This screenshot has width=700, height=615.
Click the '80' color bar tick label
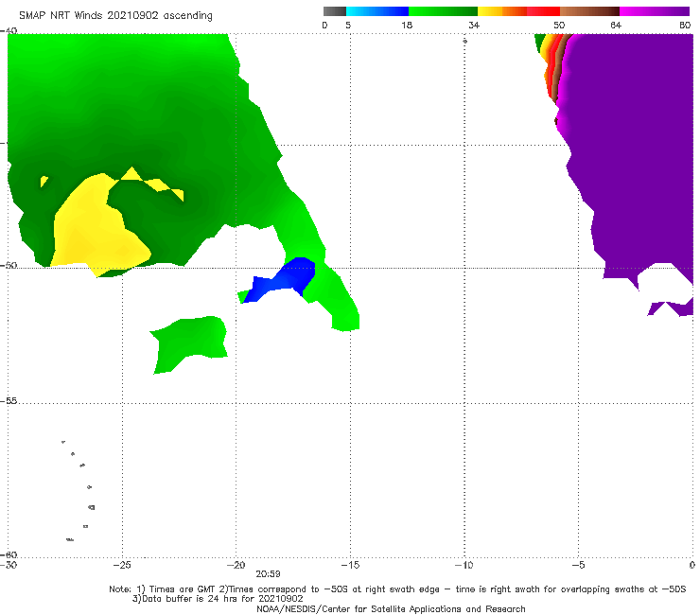685,25
